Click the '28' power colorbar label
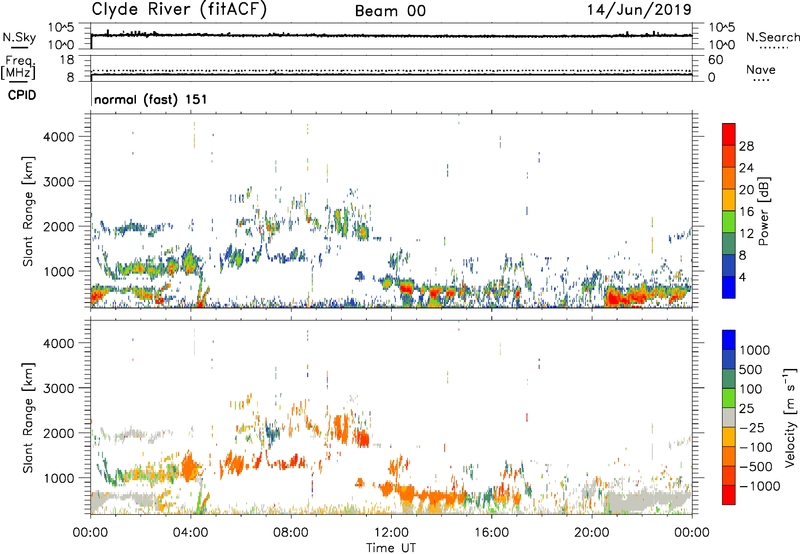 [746, 146]
